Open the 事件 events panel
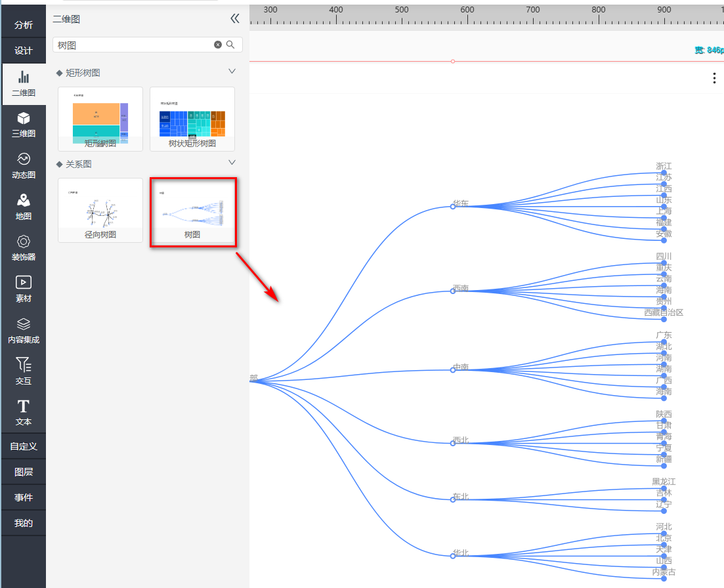The height and width of the screenshot is (588, 724). click(x=24, y=497)
